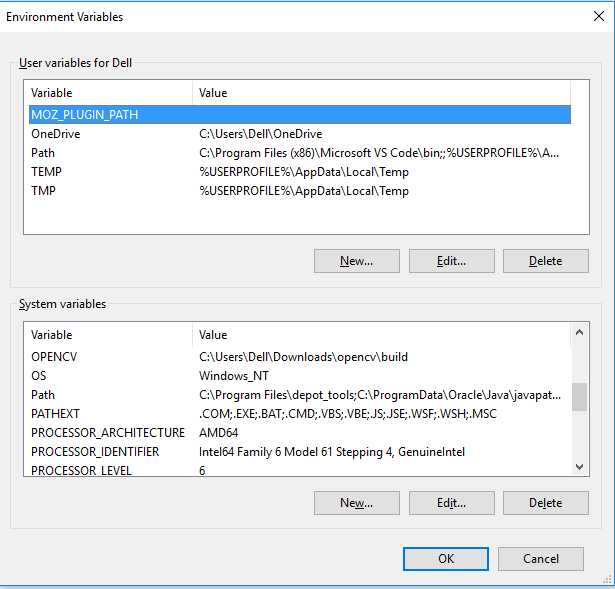Select the TMP user variable
This screenshot has height=589, width=615.
click(300, 191)
